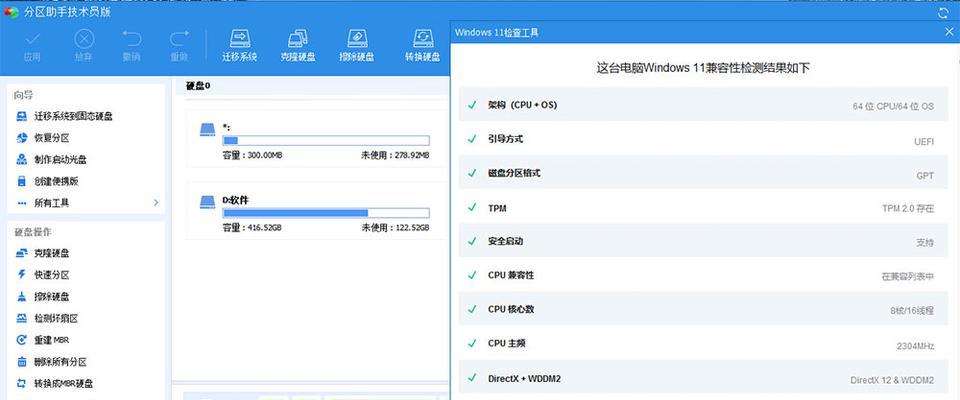The image size is (960, 400).
Task: Click the GPT result value
Action: (x=925, y=176)
